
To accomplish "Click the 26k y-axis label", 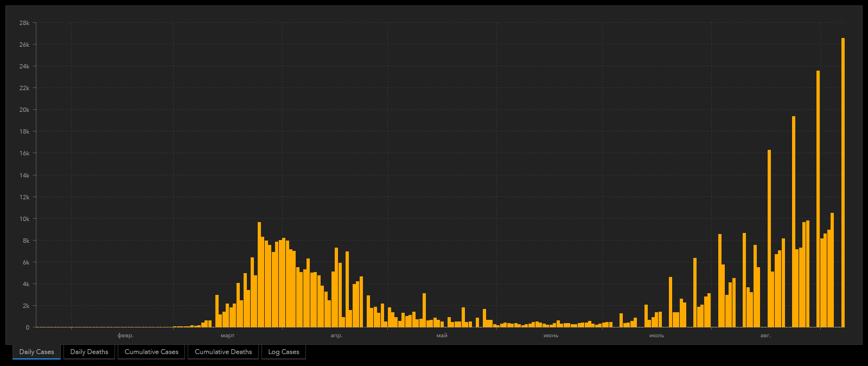I will pyautogui.click(x=24, y=45).
